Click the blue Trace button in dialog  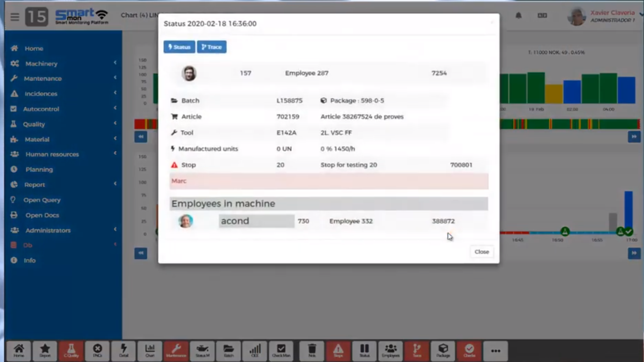(211, 47)
